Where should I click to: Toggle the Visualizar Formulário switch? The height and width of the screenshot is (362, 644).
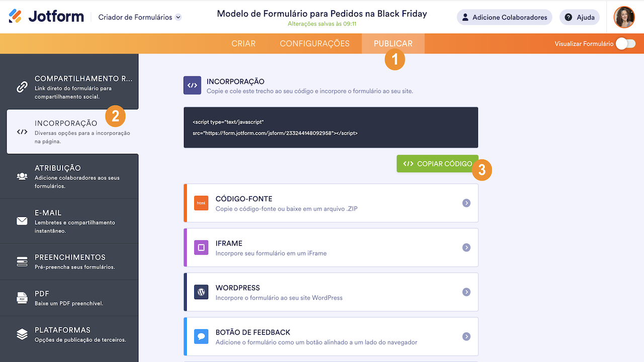tap(625, 44)
